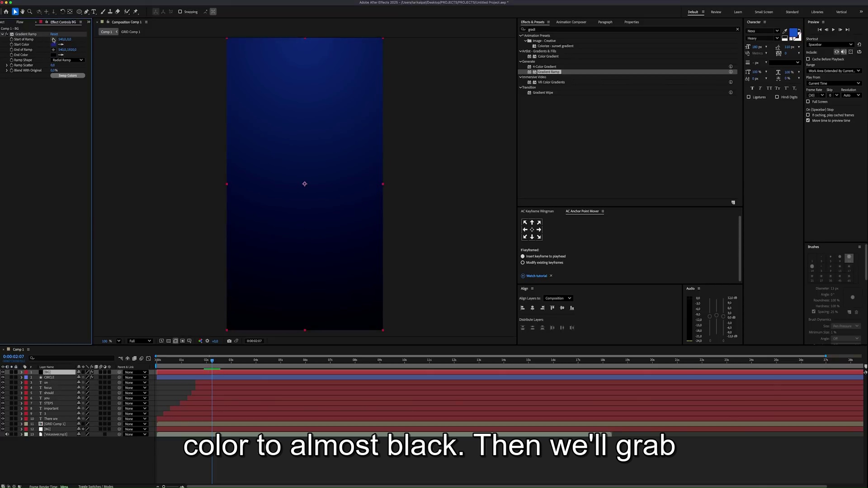
Task: Click the upward arrow in AC Anchor Point Mover
Action: [532, 222]
